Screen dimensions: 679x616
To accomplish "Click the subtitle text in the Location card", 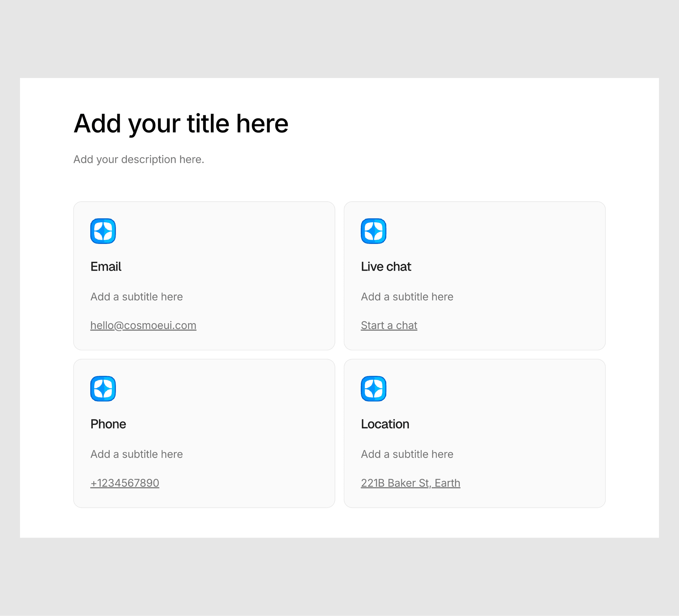I will pos(407,454).
